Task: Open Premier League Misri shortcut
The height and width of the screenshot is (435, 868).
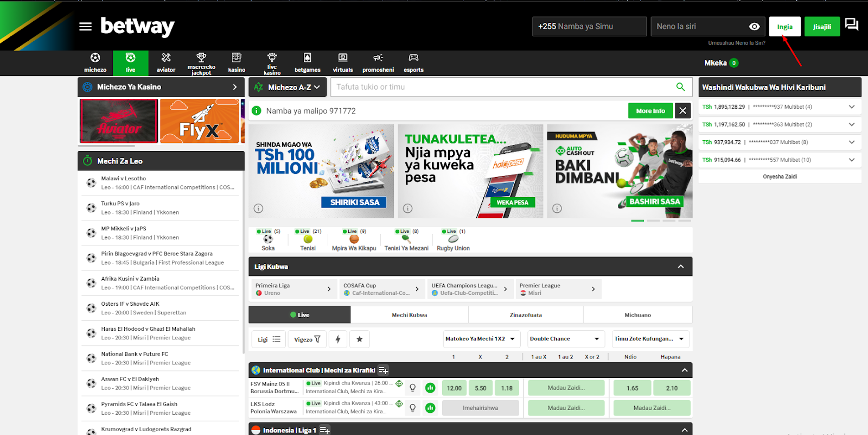Action: [x=558, y=289]
